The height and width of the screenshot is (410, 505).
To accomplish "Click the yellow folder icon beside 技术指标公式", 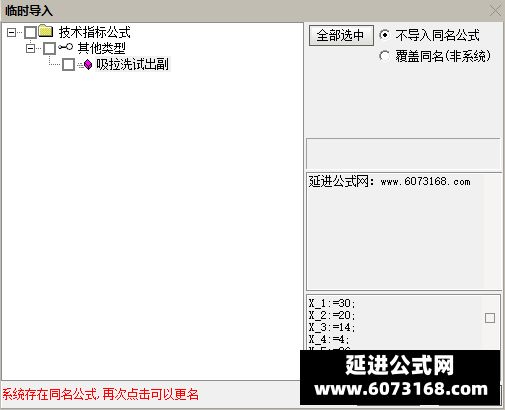I will (46, 31).
